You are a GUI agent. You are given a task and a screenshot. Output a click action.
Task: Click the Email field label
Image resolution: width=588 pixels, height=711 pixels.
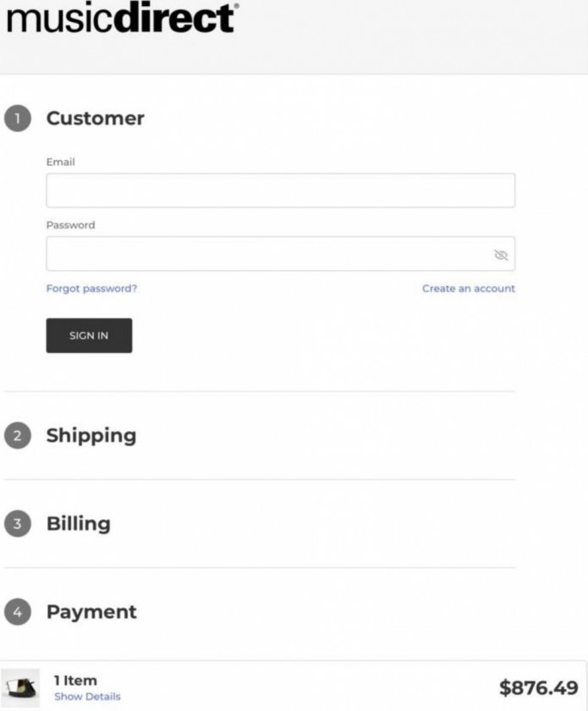tap(60, 162)
